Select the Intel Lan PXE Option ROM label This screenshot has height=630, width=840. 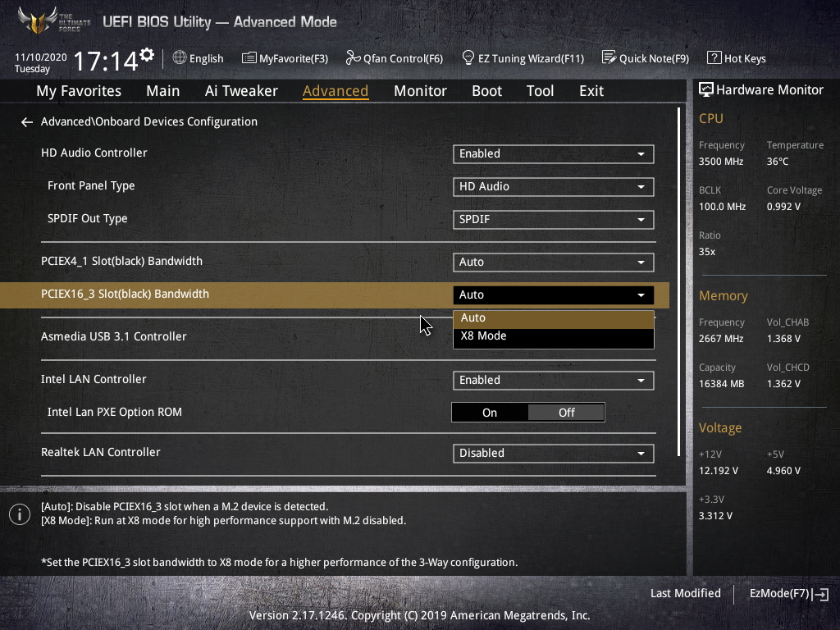(115, 412)
